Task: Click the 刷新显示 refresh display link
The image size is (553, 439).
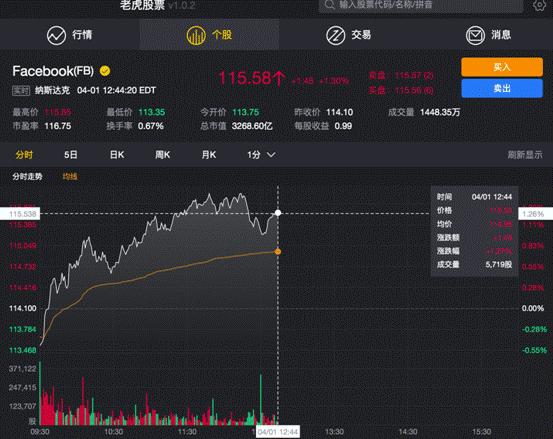Action: pos(525,155)
